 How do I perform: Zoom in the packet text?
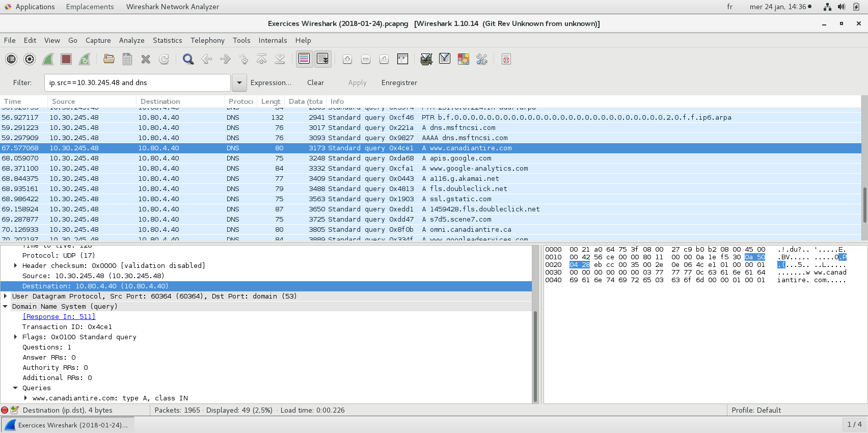(x=347, y=59)
